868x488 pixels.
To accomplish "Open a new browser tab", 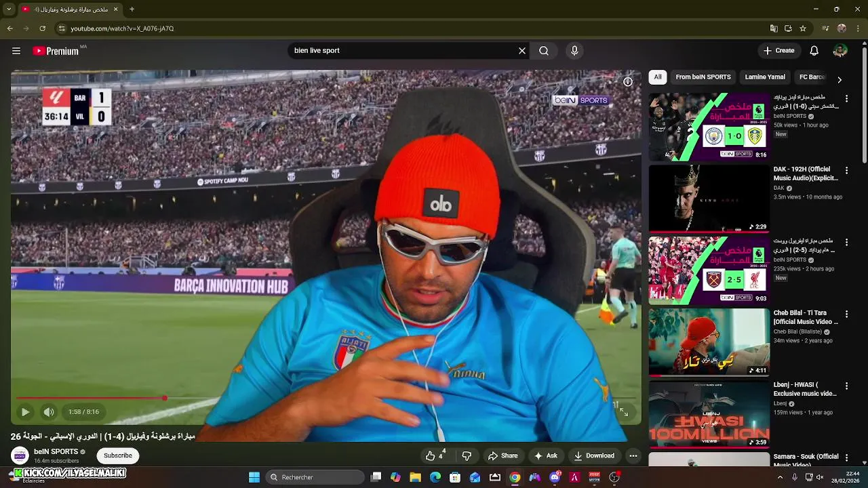I will point(132,9).
